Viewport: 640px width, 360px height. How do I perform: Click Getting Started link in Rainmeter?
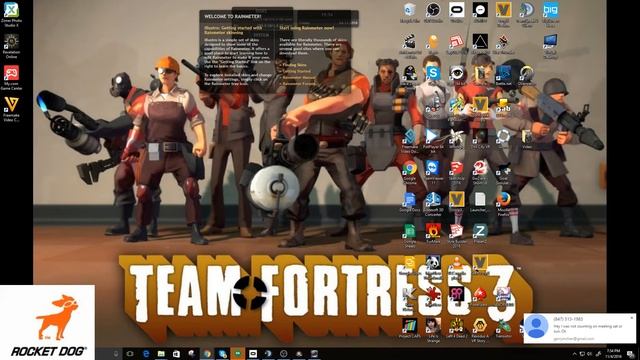tap(297, 71)
